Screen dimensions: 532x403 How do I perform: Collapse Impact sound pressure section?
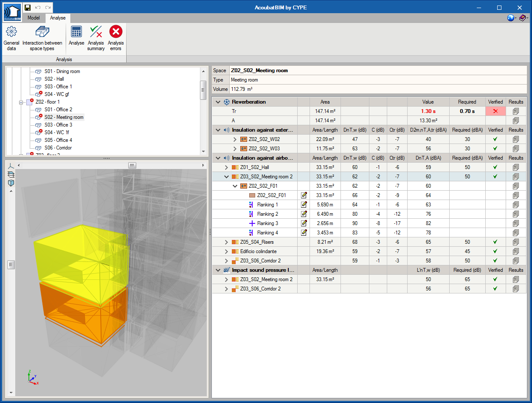click(x=218, y=270)
